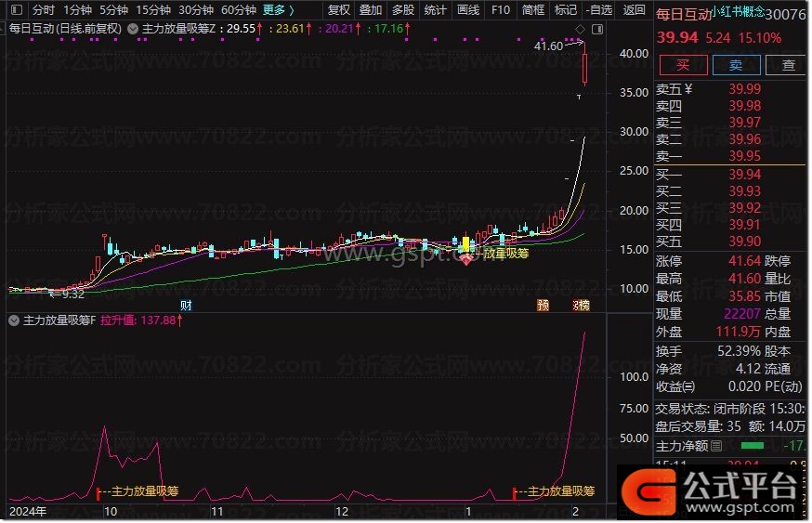Click 2024年 on the time axis

point(28,512)
